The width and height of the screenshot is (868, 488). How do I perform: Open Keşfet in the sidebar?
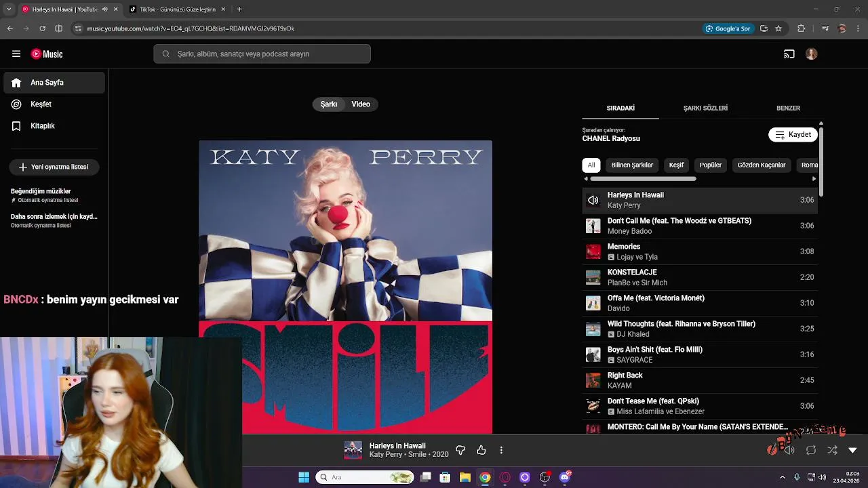[54, 104]
